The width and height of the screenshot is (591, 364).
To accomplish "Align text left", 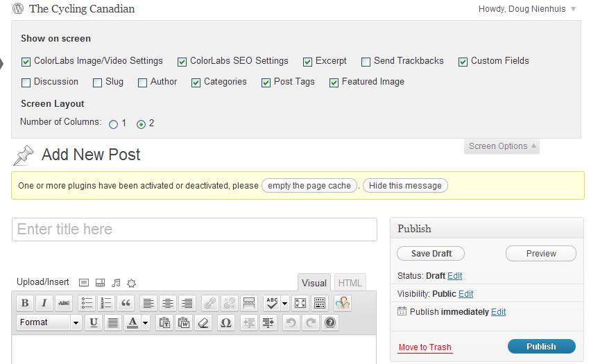I will (148, 303).
